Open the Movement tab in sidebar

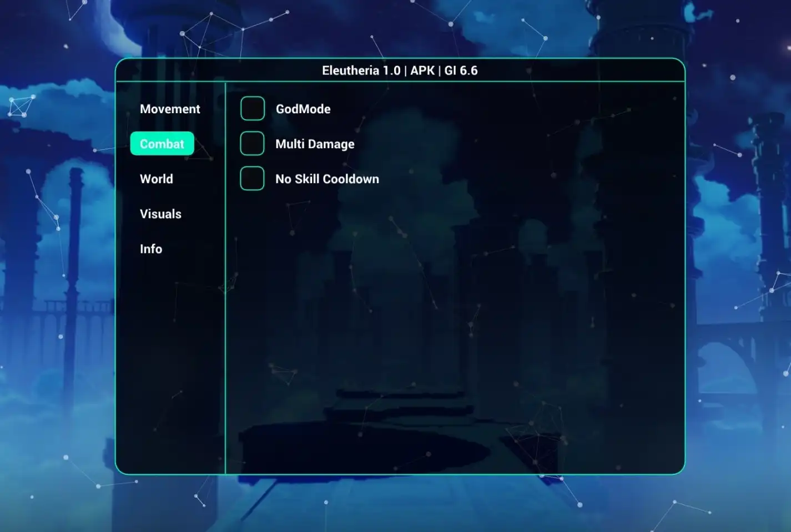click(x=170, y=109)
